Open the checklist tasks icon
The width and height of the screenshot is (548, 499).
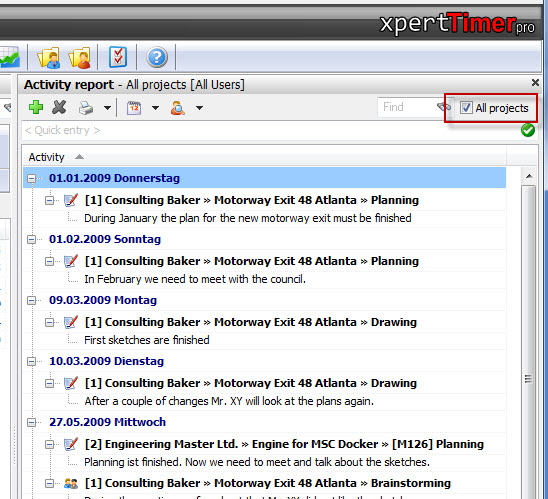coord(118,57)
